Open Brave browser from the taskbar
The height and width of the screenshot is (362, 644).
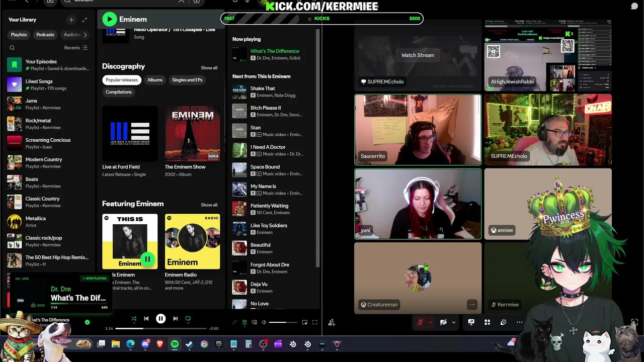point(160,344)
